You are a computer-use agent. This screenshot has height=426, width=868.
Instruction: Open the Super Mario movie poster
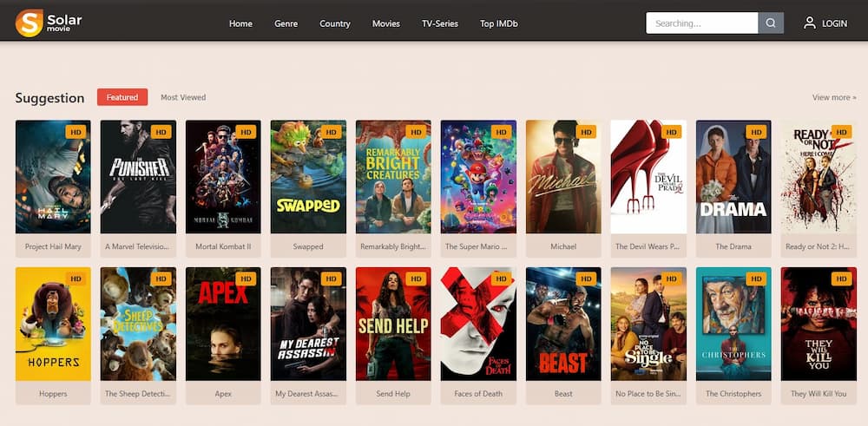478,176
